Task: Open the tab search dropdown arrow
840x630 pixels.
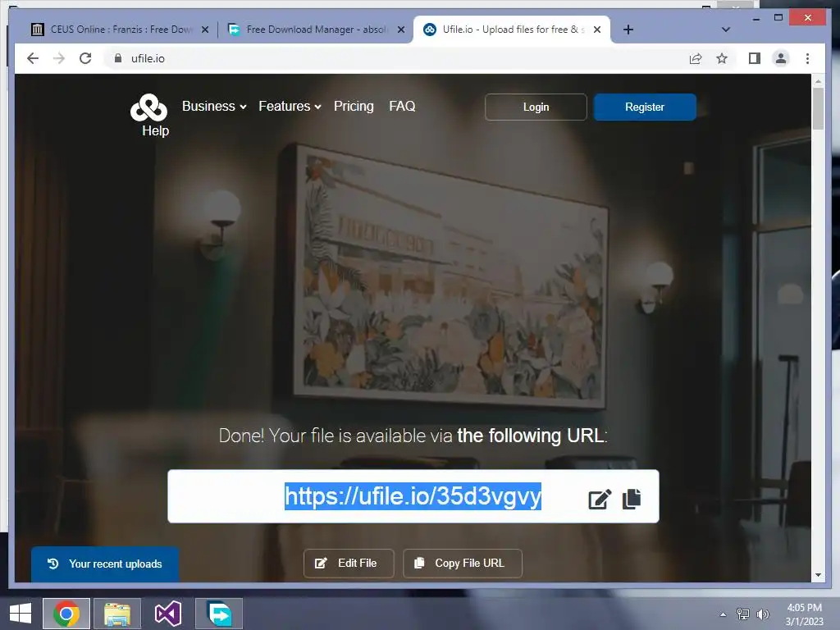Action: click(726, 30)
